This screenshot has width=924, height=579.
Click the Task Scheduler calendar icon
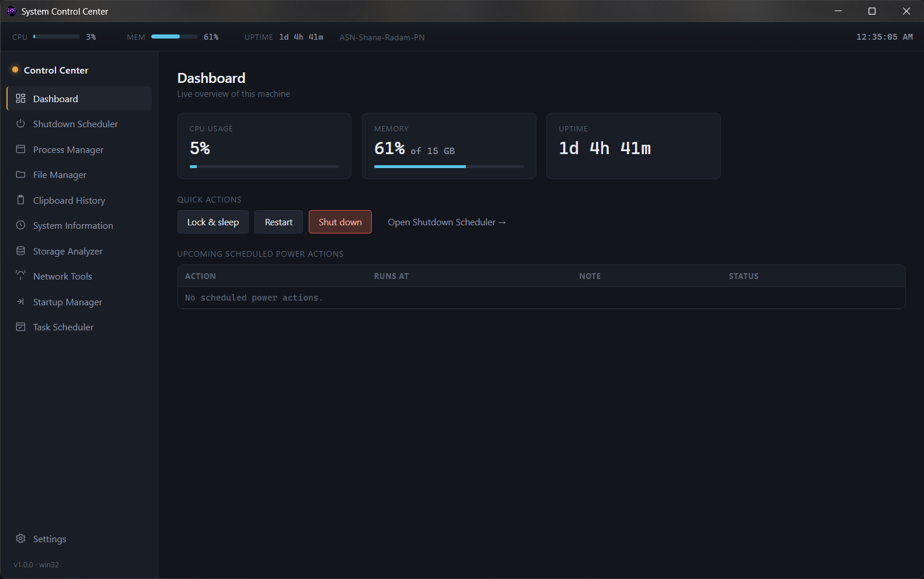point(20,327)
